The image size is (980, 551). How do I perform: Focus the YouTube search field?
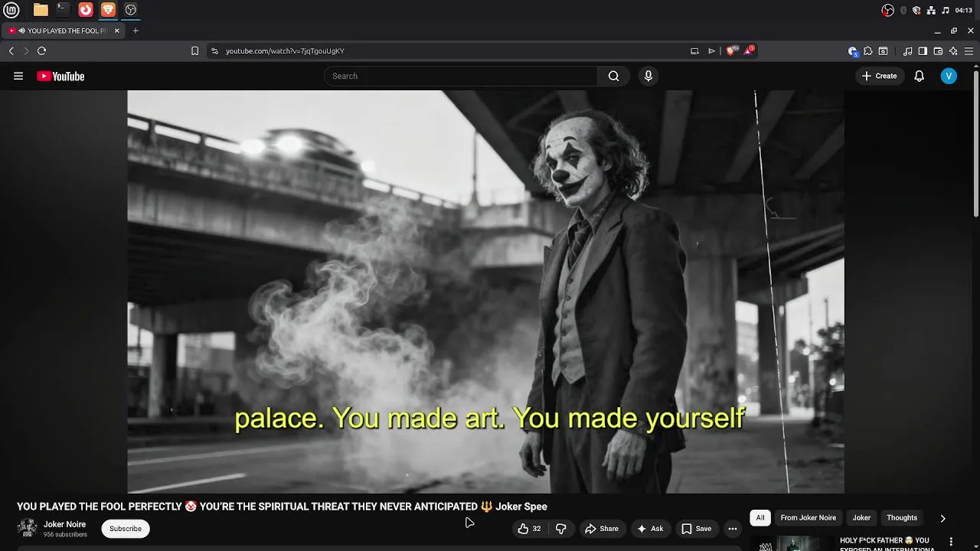(x=461, y=76)
